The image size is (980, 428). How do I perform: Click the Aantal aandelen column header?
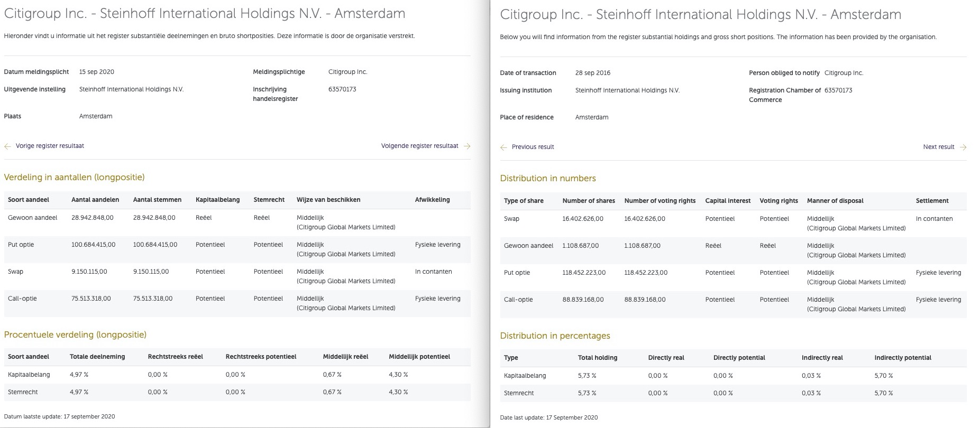(95, 200)
